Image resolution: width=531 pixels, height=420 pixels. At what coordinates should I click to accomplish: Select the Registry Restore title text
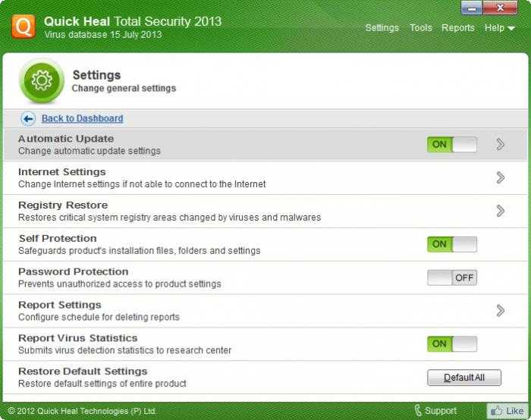coord(63,205)
